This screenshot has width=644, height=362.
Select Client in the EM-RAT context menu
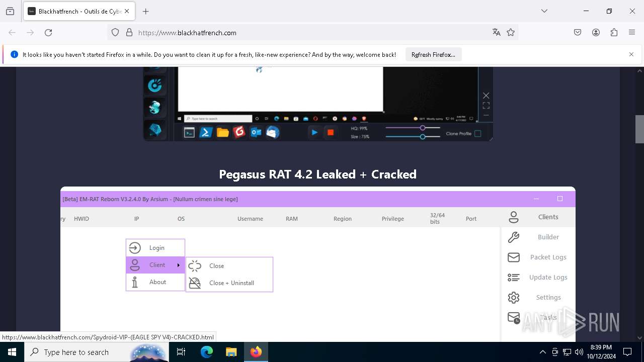pos(155,265)
